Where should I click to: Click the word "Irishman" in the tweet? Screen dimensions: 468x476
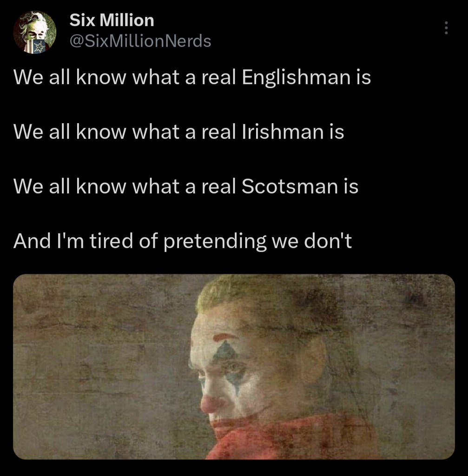tap(283, 132)
